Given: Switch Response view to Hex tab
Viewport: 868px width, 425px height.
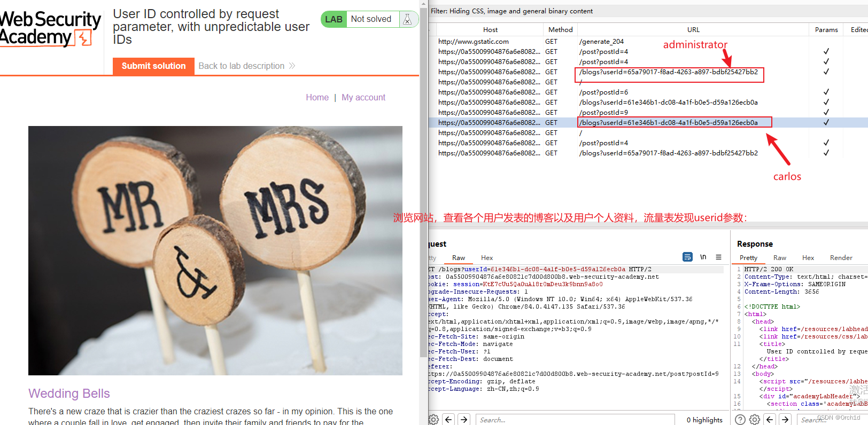Looking at the screenshot, I should point(808,258).
